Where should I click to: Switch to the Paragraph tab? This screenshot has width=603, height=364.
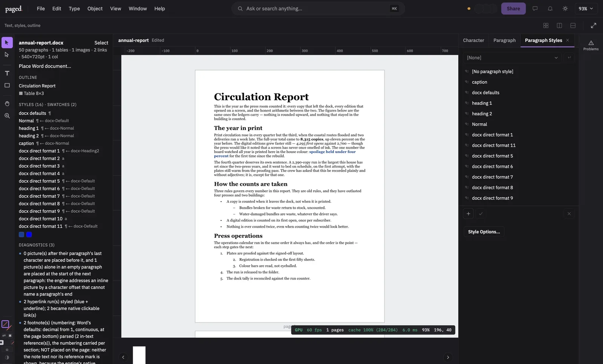coord(504,40)
